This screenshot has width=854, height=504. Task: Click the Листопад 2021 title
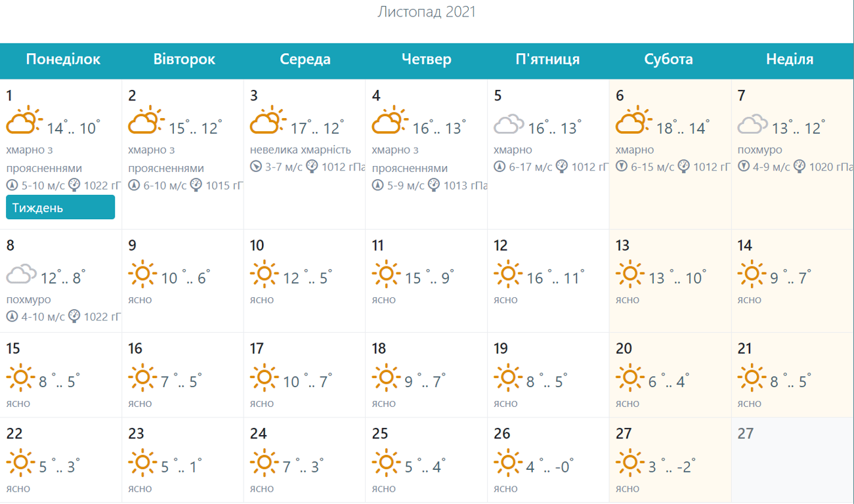[427, 12]
